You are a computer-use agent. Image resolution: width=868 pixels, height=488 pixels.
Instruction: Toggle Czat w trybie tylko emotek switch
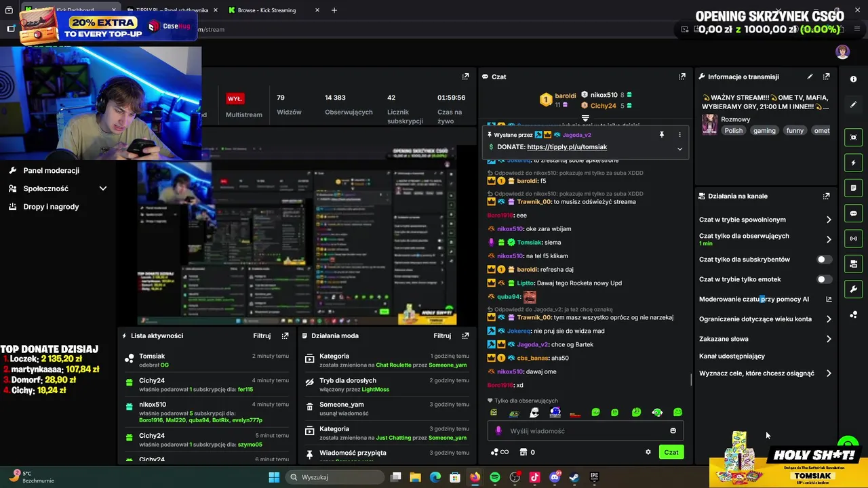(824, 279)
